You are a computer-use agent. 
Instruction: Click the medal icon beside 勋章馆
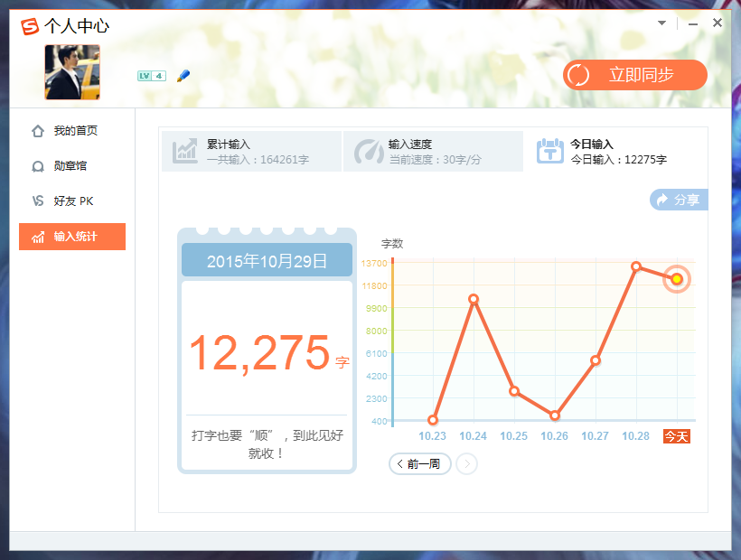[38, 166]
